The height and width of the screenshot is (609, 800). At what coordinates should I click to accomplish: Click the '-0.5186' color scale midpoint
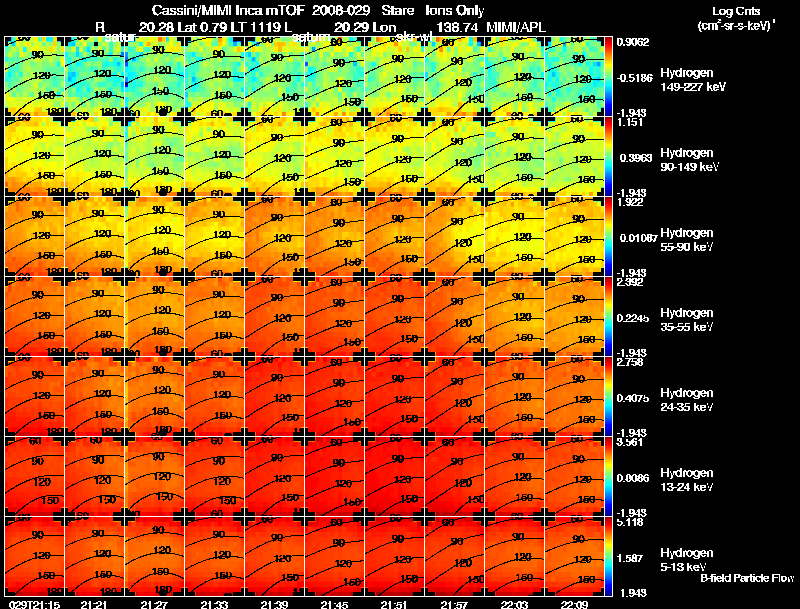point(634,78)
